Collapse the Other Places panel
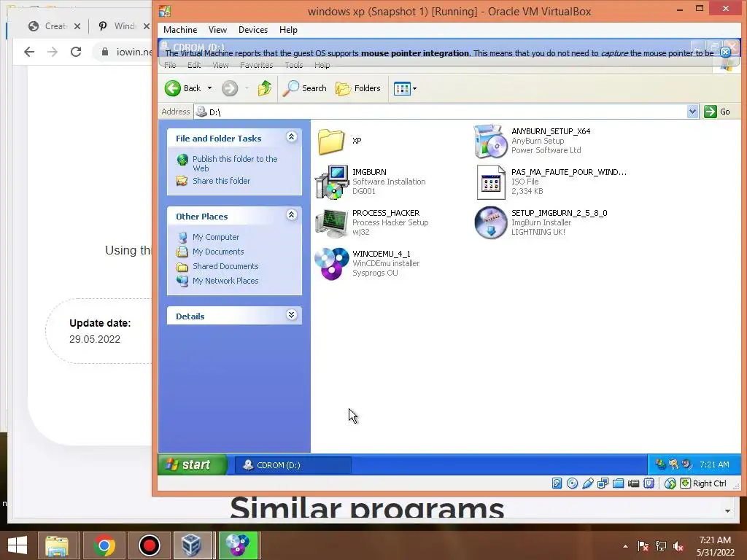The image size is (747, 560). pyautogui.click(x=292, y=215)
